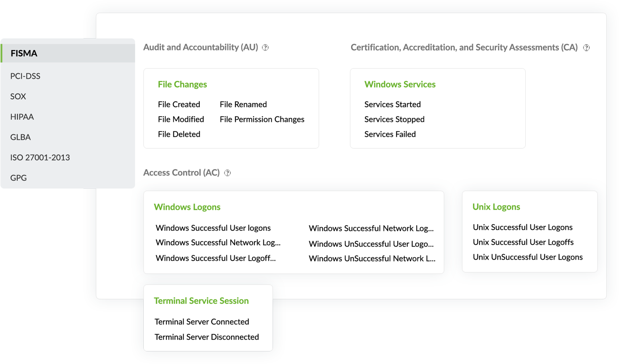Open the File Modified report
The image size is (619, 364).
(x=181, y=119)
